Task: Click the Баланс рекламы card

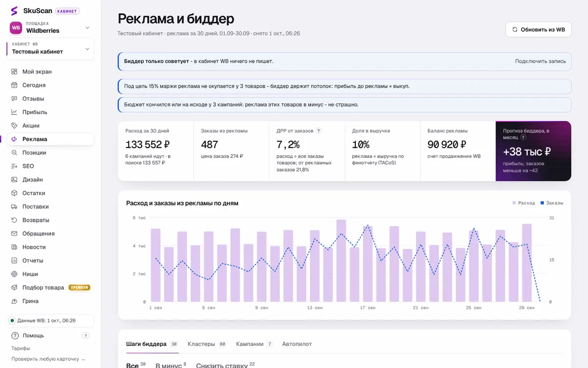Action: point(458,151)
